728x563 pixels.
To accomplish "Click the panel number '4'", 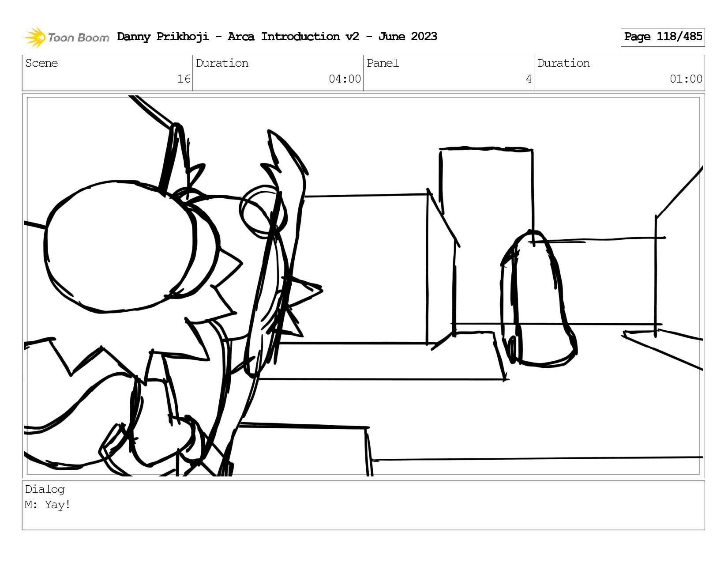I will (529, 79).
